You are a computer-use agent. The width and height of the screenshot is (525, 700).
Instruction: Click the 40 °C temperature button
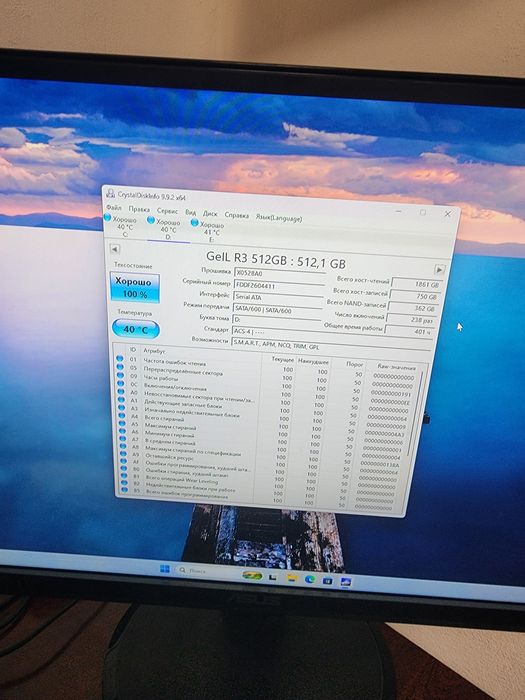click(x=136, y=329)
